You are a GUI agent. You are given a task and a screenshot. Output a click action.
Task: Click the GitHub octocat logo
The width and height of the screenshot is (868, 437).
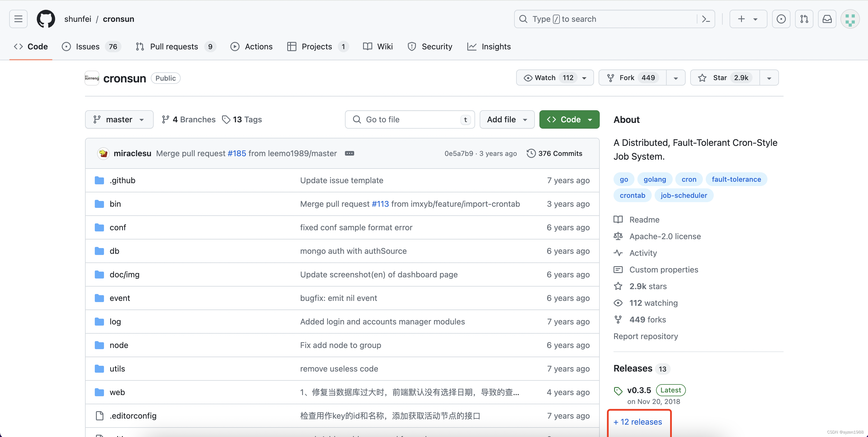46,19
